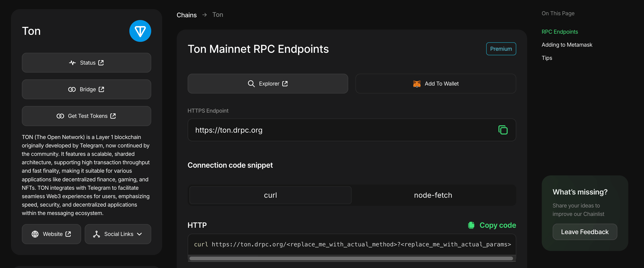Click the What's missing? heading

pos(580,192)
